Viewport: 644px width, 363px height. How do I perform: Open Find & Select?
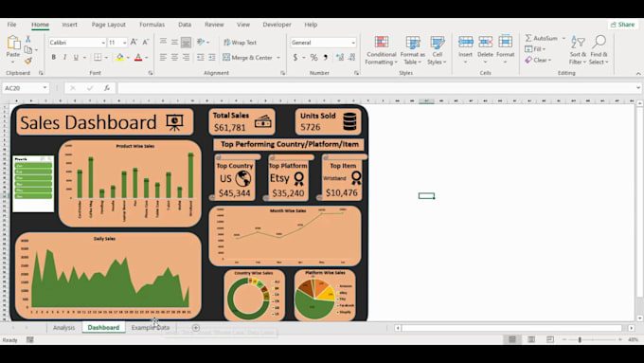coord(599,50)
